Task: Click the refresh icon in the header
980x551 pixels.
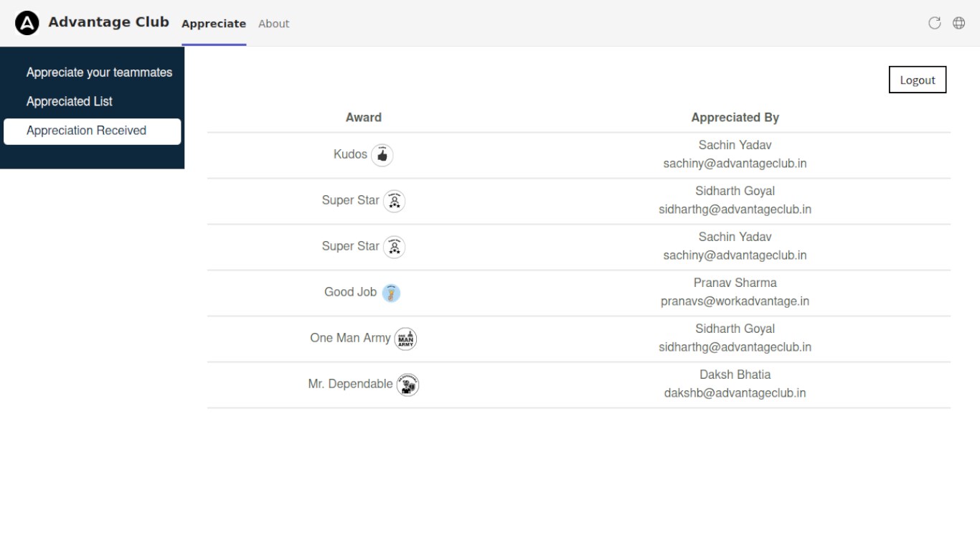Action: [x=934, y=23]
